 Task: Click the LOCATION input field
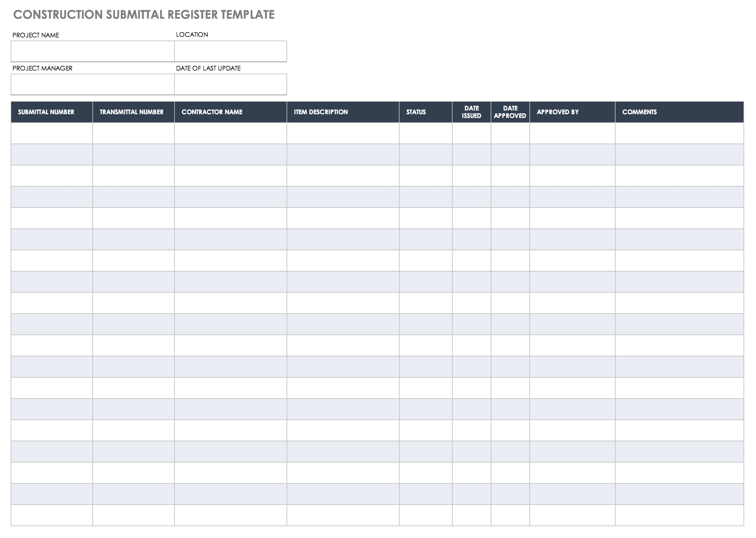coord(230,51)
